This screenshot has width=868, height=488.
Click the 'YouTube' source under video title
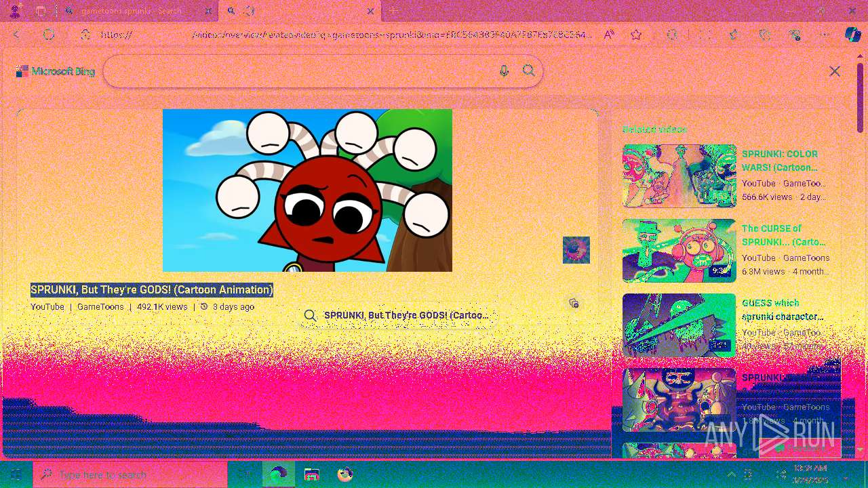click(47, 307)
